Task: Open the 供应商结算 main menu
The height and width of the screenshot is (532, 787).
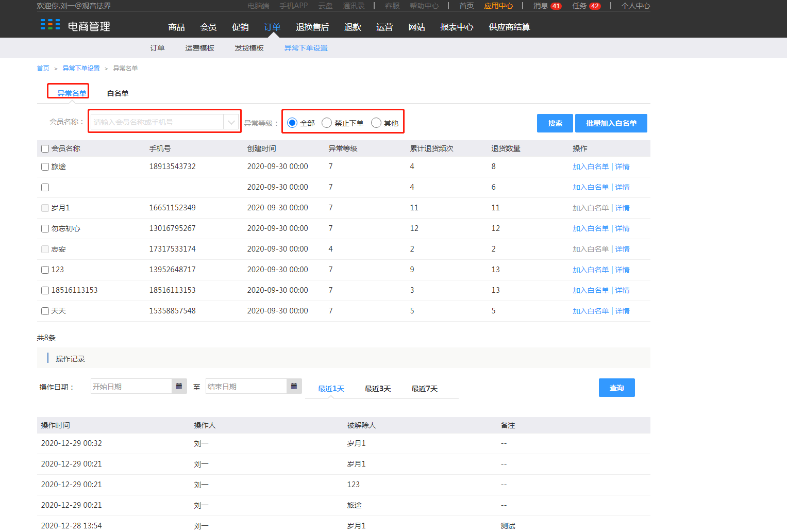Action: pos(509,27)
